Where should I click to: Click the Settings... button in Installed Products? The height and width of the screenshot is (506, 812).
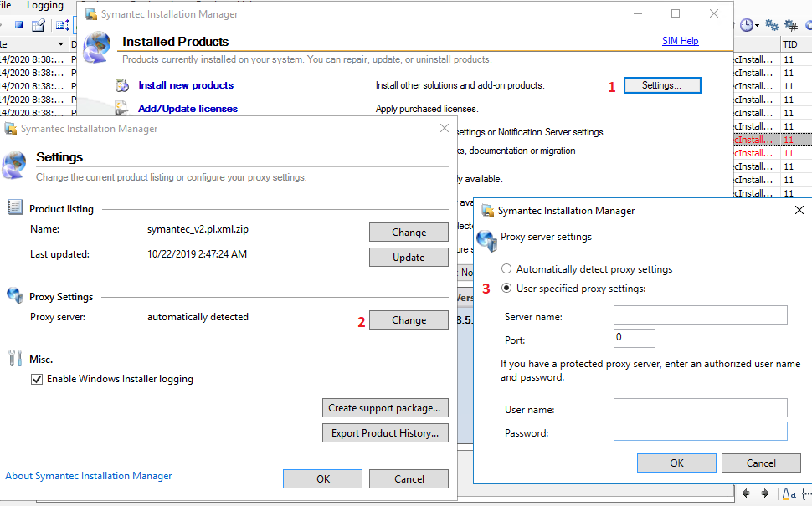click(660, 85)
